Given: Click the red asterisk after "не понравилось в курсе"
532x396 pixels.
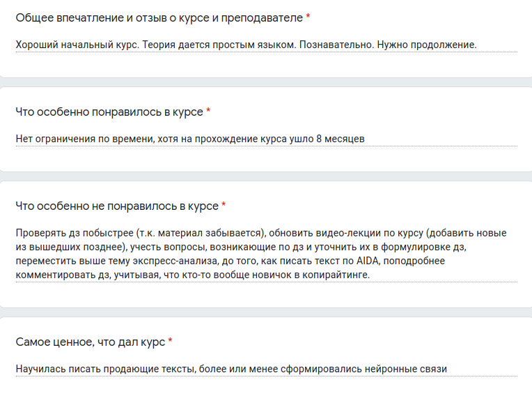Looking at the screenshot, I should pyautogui.click(x=224, y=206).
